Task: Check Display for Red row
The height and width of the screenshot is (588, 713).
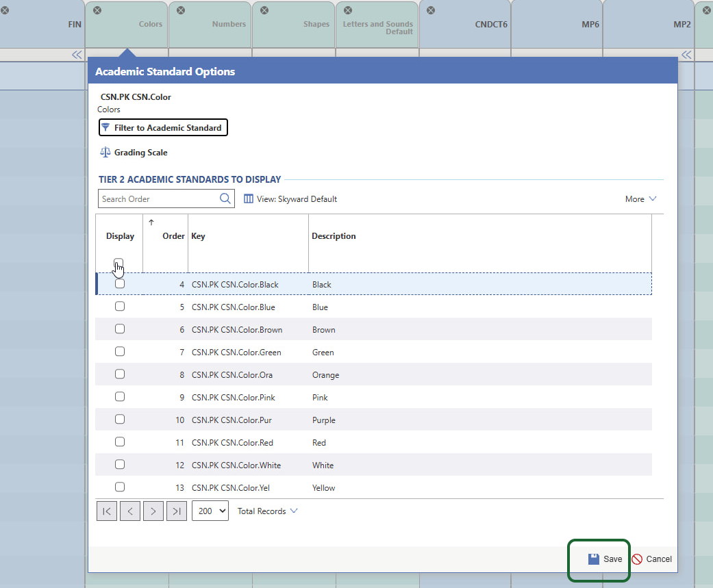Action: pyautogui.click(x=120, y=442)
